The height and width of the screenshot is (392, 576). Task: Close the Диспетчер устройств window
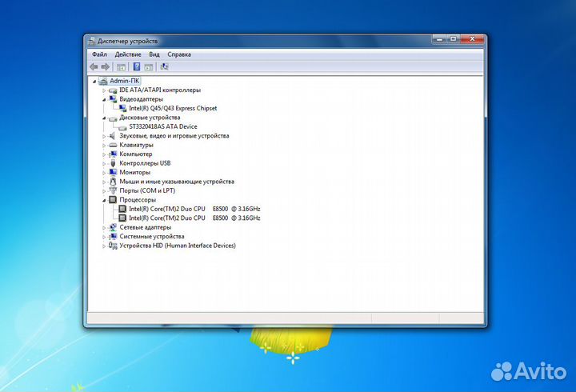pos(472,39)
